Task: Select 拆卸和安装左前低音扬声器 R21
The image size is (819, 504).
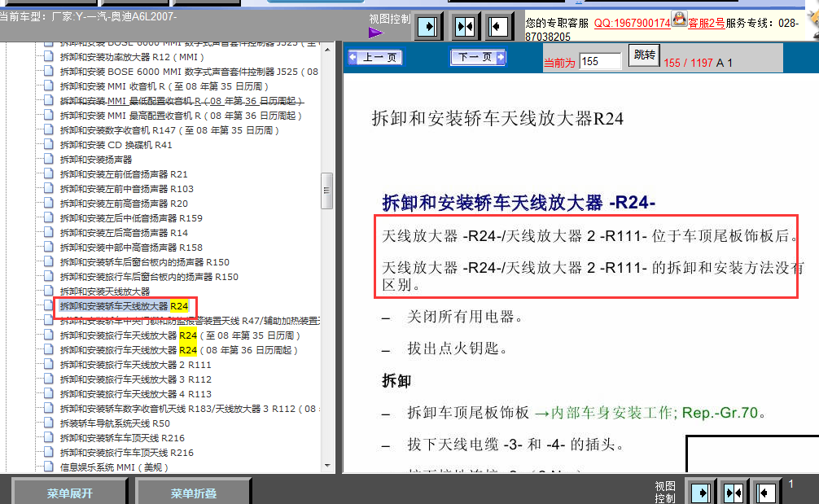Action: tap(124, 174)
